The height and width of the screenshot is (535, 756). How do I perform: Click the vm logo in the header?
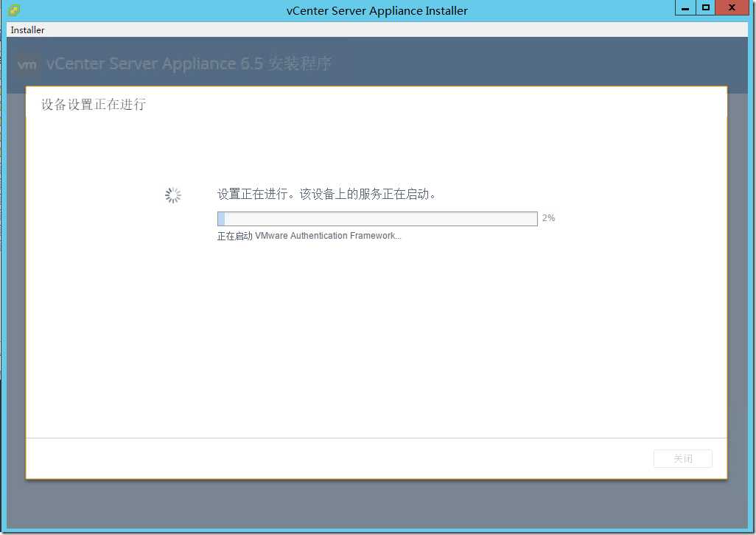(x=27, y=64)
